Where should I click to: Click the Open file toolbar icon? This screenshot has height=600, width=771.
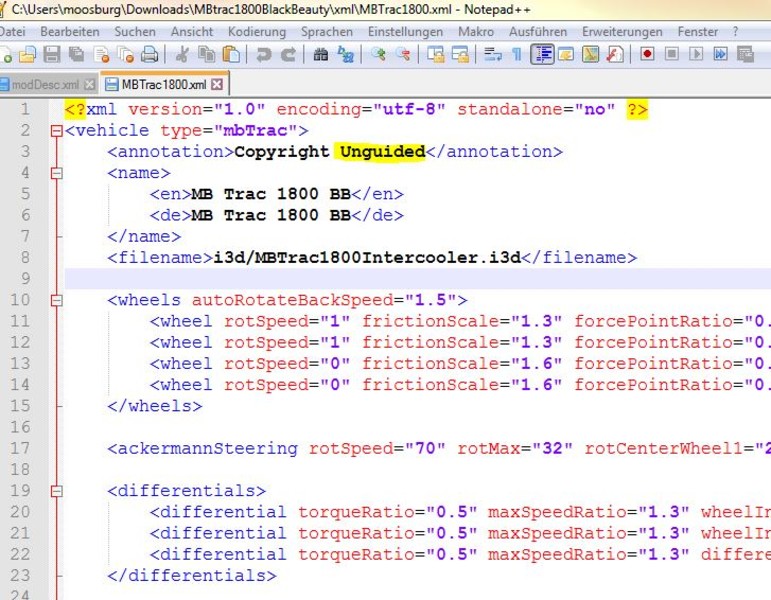(x=28, y=54)
